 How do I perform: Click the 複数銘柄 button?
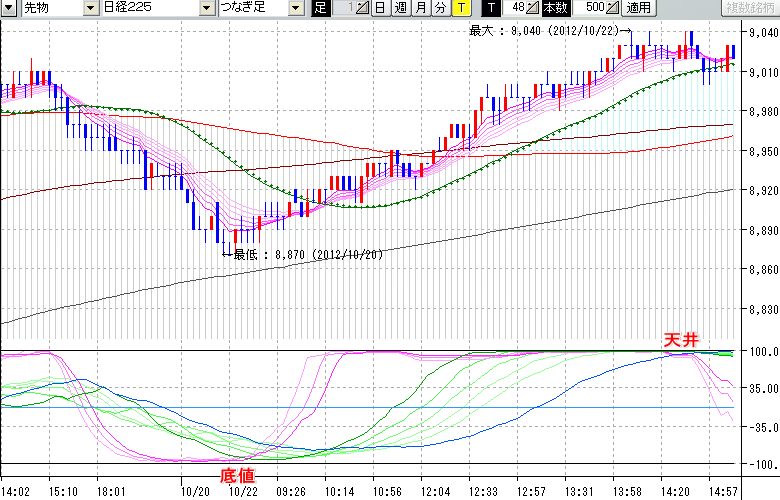coord(748,8)
